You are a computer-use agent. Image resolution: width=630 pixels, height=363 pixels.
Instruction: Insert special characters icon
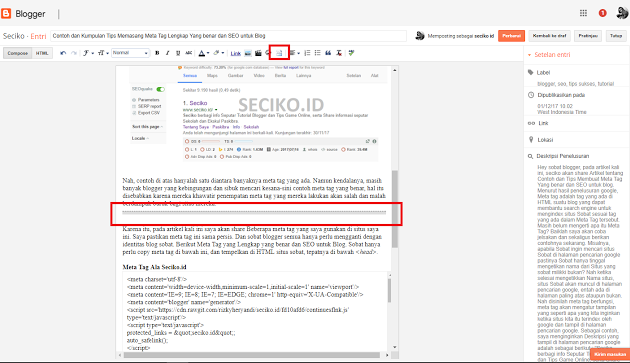tap(268, 53)
